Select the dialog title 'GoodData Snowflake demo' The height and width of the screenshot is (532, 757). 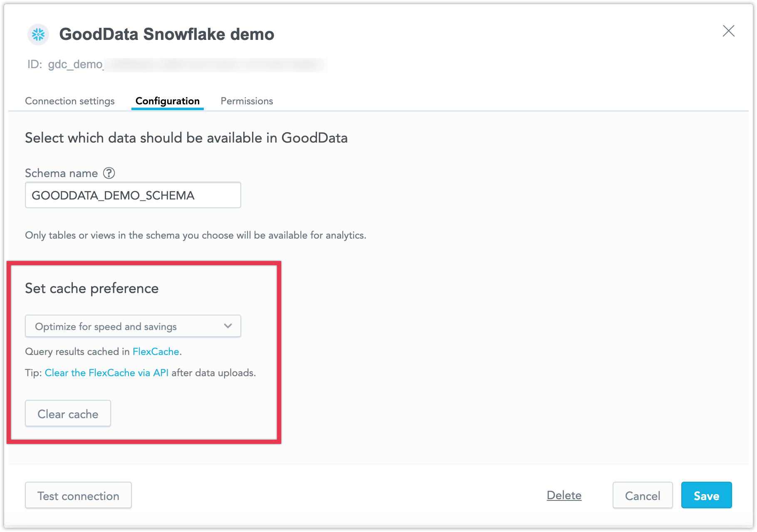[166, 34]
